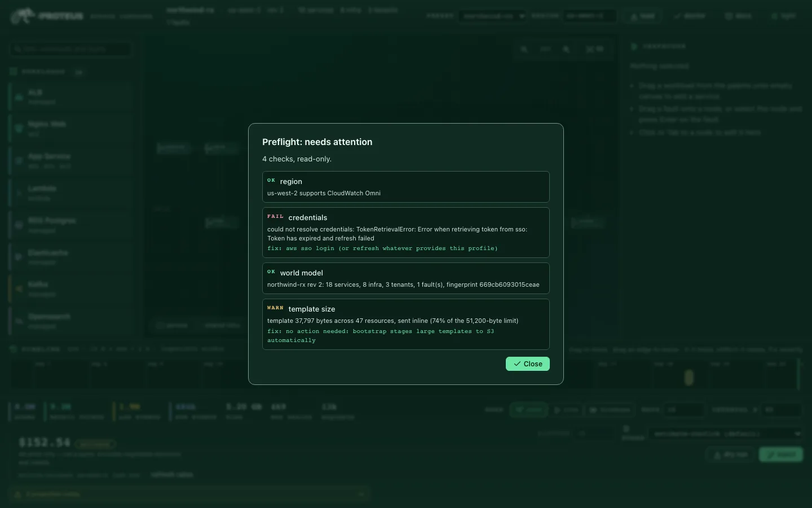Click the green deploy button behind dialog
Screen dimensions: 812x508
point(781,454)
